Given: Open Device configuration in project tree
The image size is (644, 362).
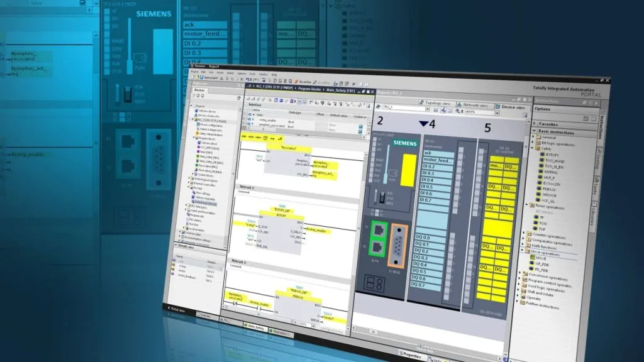Looking at the screenshot, I should point(210,125).
